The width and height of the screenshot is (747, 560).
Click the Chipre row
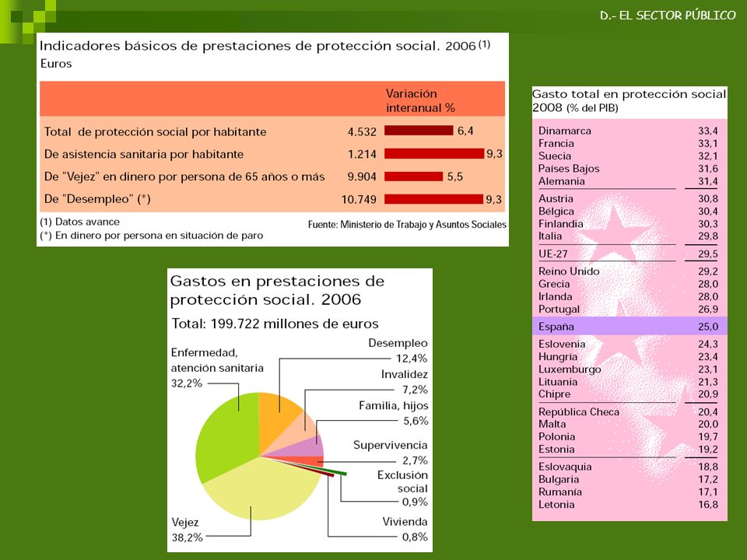click(x=628, y=394)
